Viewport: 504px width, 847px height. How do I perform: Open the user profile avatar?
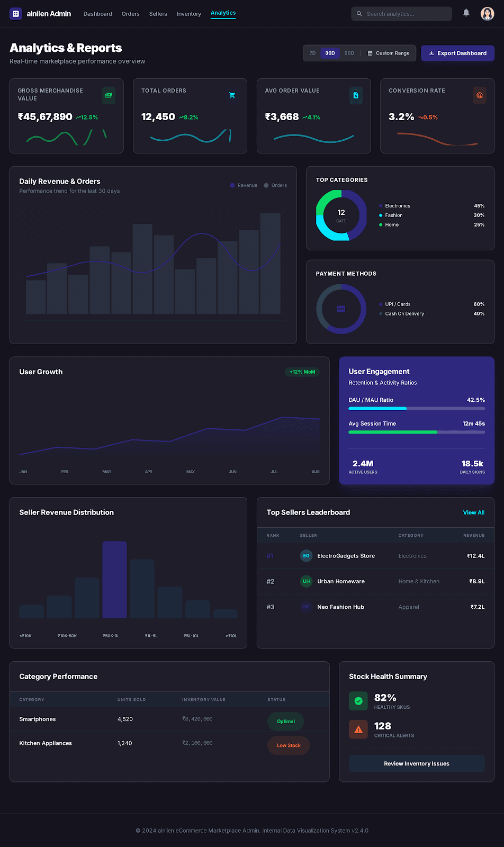point(487,14)
